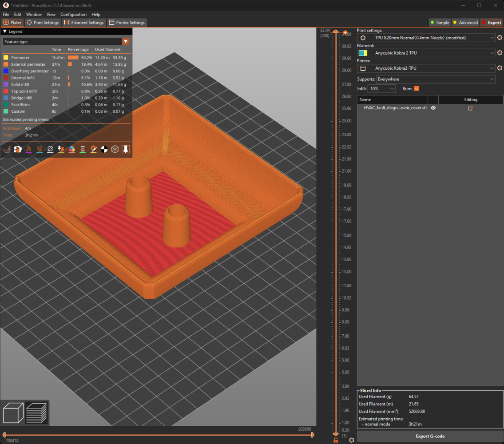Open the vertical slider settings cog
The width and height of the screenshot is (504, 444).
point(352,440)
